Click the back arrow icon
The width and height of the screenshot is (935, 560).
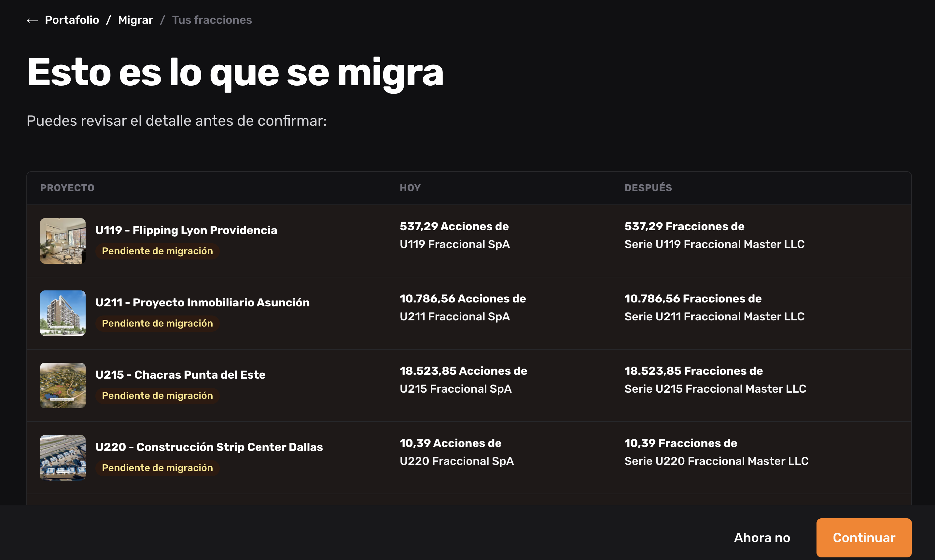tap(32, 21)
